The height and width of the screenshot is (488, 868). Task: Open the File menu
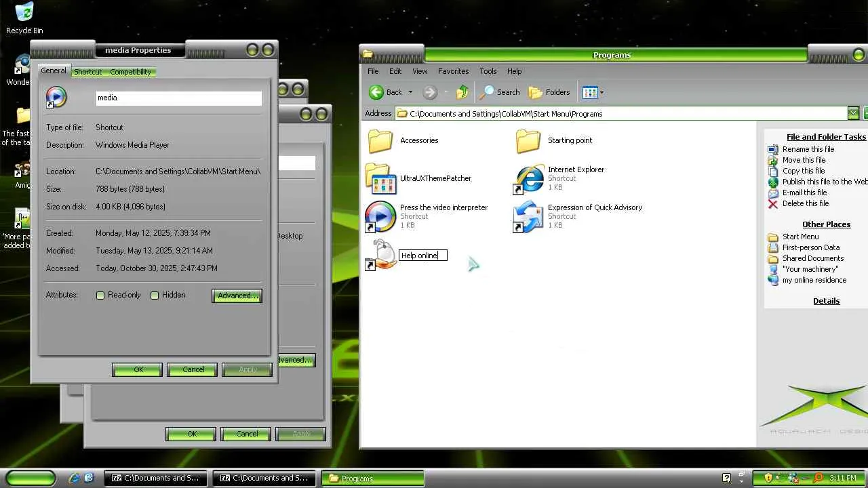pos(373,71)
